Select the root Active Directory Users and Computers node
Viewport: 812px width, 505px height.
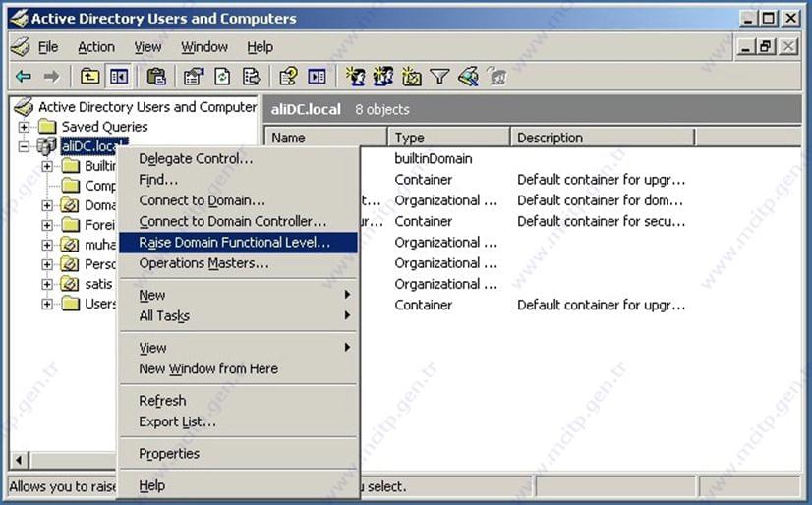click(147, 107)
